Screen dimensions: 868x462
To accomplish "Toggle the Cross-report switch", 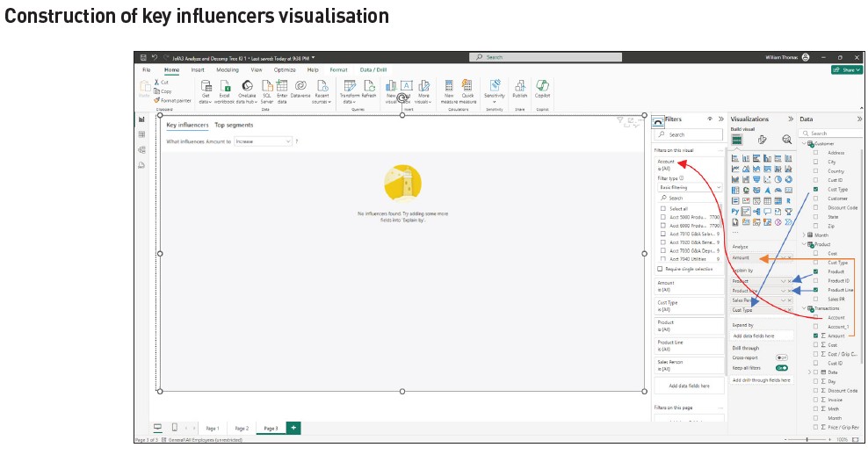I will [781, 357].
